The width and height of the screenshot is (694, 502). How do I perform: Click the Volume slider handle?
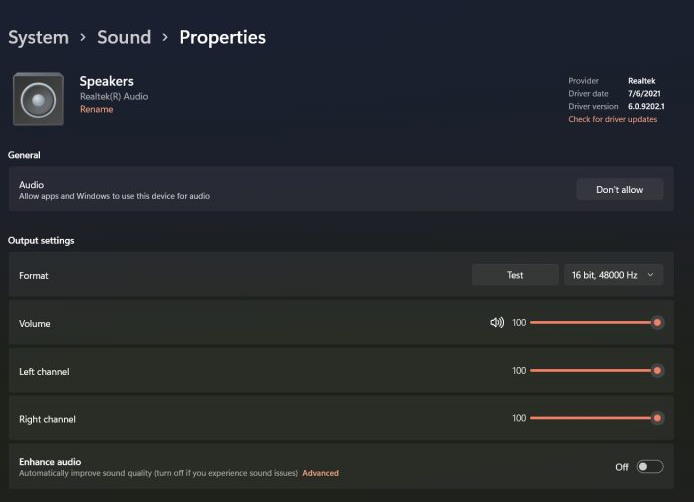tap(657, 323)
